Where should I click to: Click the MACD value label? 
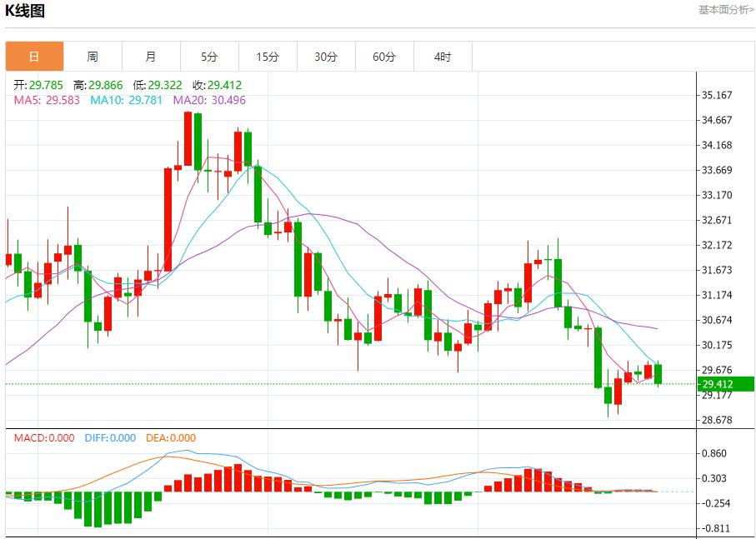tap(43, 438)
